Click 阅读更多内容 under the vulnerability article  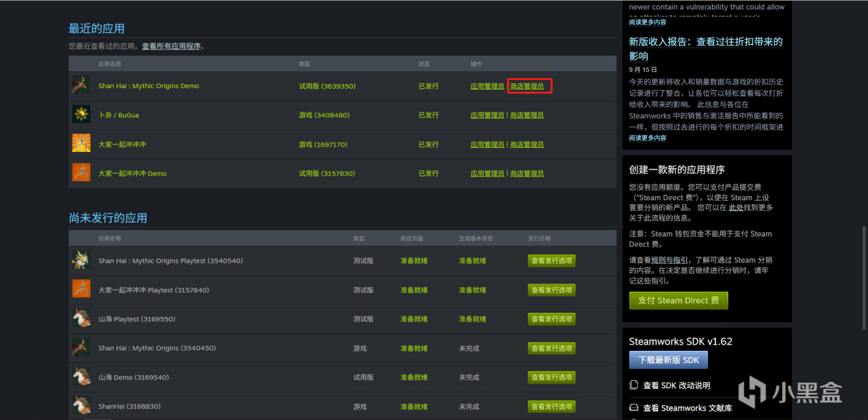point(648,22)
